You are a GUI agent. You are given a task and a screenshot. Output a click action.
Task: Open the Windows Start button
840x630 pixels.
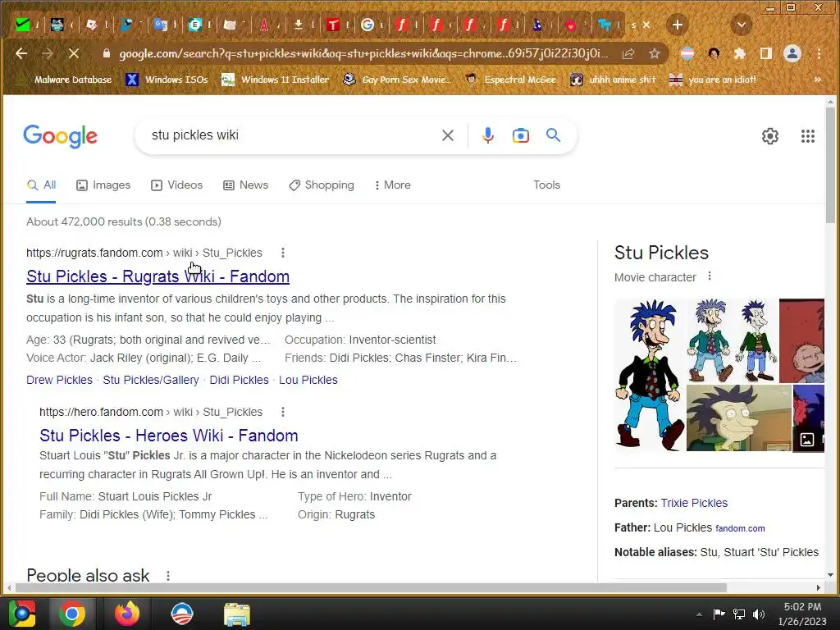click(22, 614)
